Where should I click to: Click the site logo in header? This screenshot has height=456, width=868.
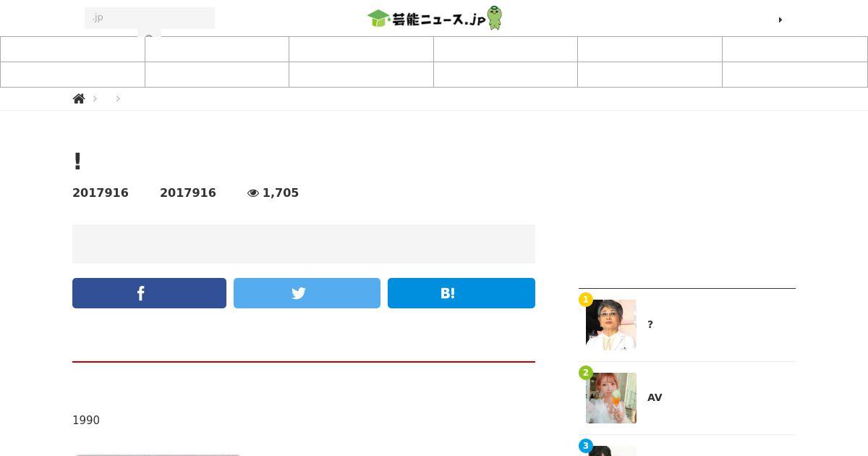434,18
